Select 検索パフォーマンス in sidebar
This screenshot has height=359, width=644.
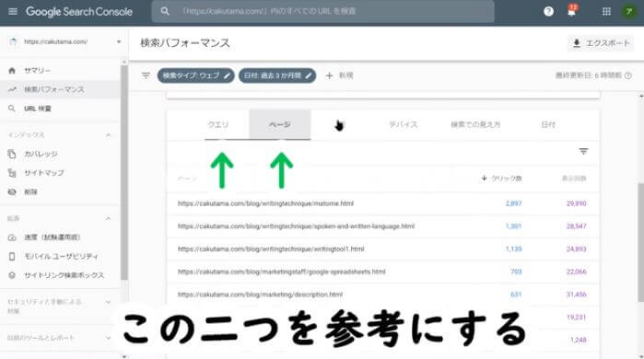(61, 89)
